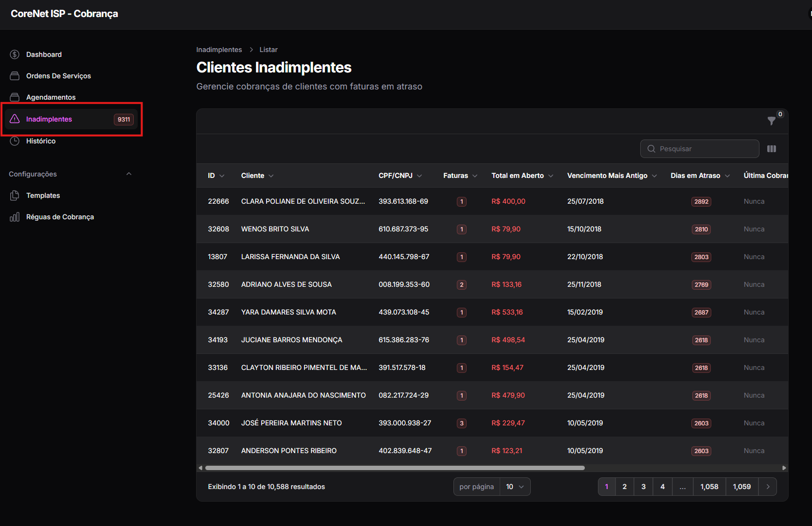
Task: Go to page 2 of results
Action: 625,487
